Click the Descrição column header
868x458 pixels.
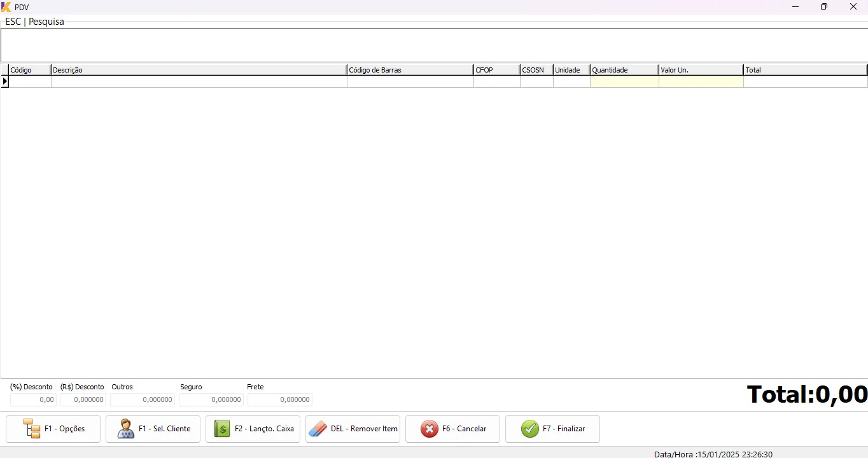(199, 70)
